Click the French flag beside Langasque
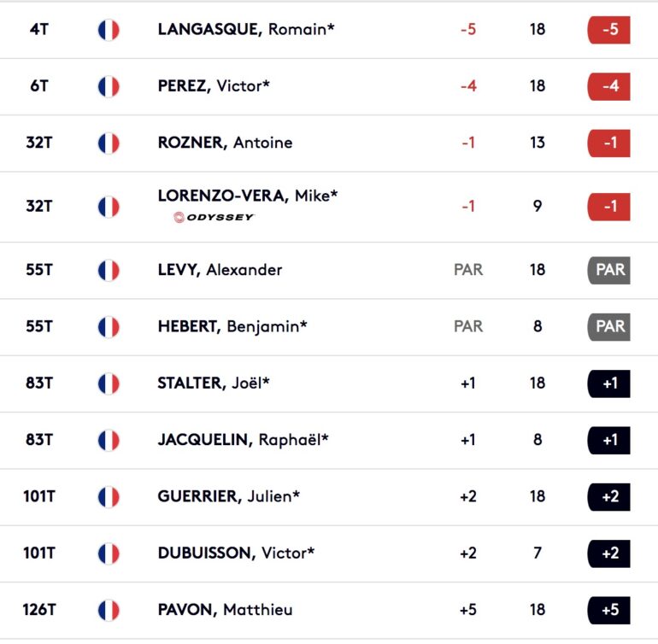 (x=109, y=30)
